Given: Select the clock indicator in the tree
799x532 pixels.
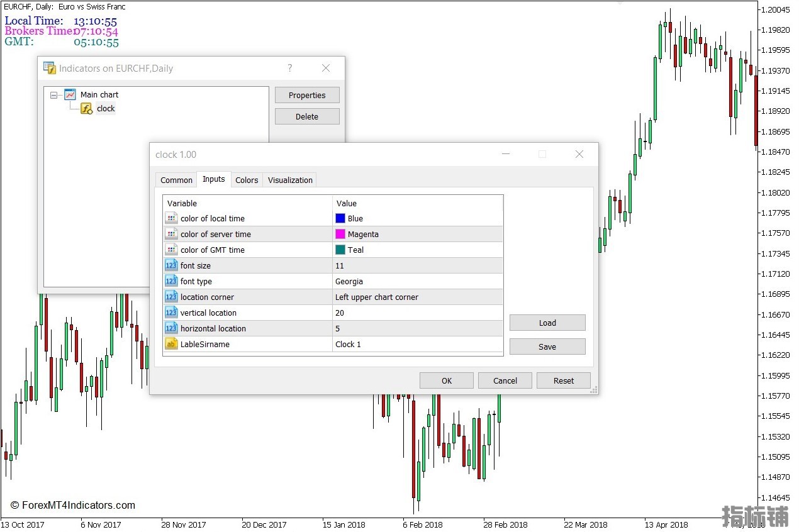Looking at the screenshot, I should coord(106,108).
